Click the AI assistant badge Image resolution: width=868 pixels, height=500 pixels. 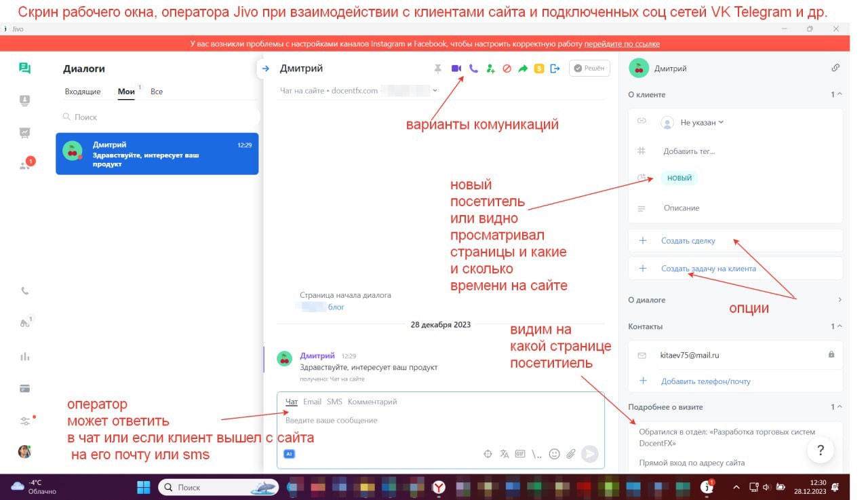pos(290,454)
